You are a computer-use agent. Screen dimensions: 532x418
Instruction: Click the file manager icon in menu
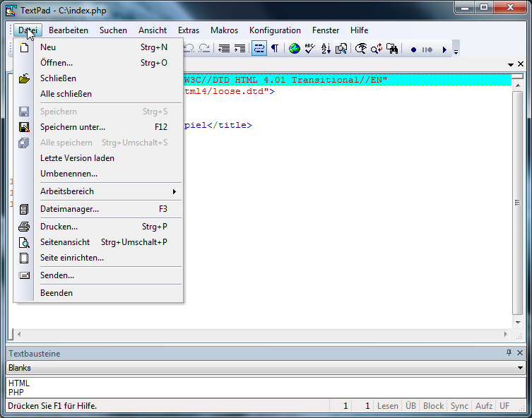pos(24,209)
